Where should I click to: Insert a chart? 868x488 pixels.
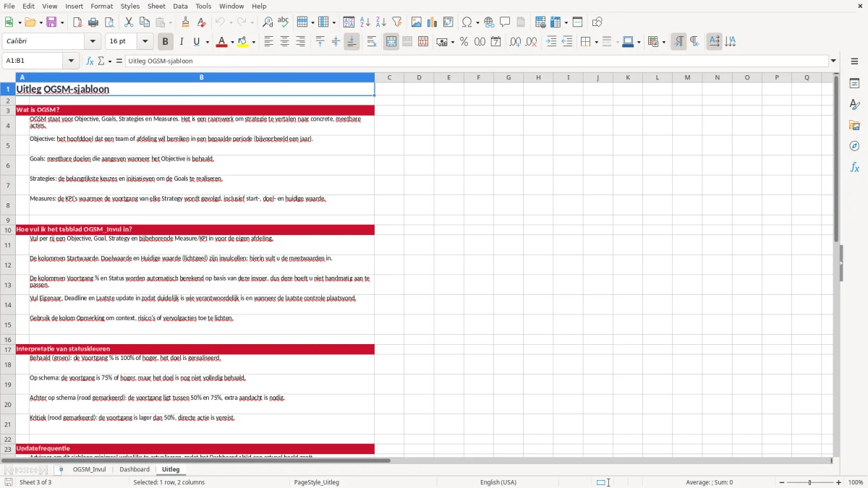click(433, 22)
